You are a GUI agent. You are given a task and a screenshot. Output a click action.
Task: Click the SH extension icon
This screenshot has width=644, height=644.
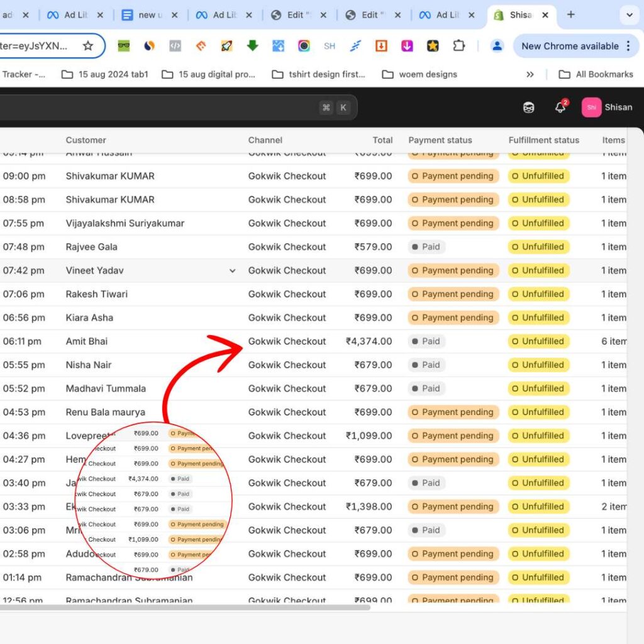point(330,46)
